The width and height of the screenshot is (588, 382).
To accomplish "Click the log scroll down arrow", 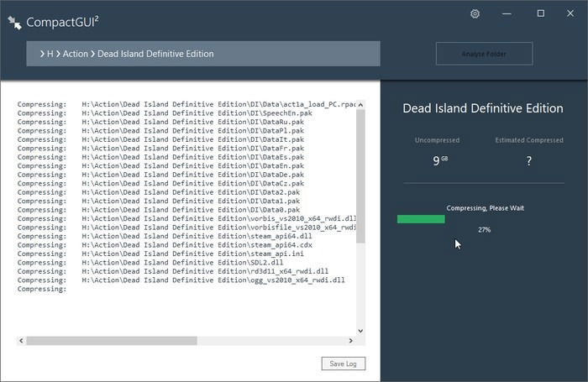I will [x=360, y=331].
